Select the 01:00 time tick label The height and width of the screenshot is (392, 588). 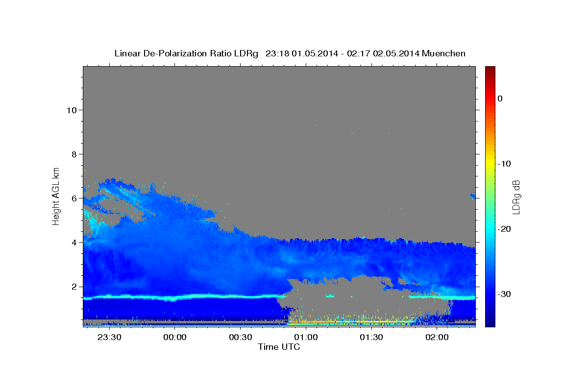coord(306,337)
